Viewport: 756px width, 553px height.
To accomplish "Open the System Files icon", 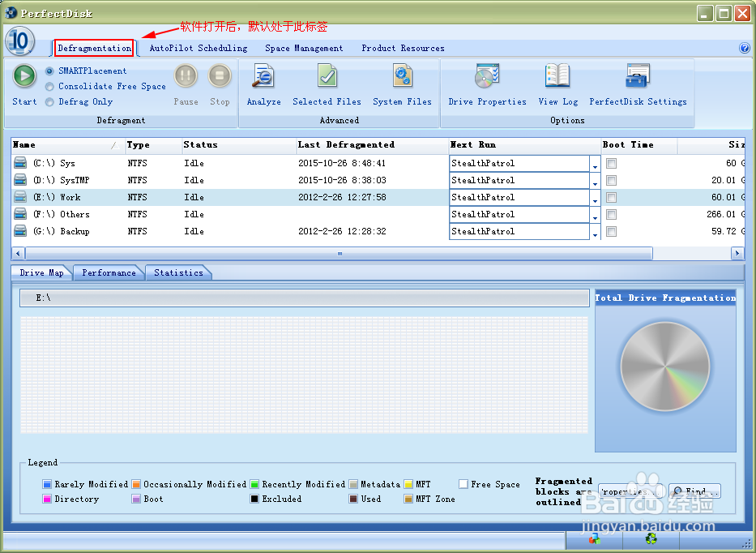I will coord(402,76).
